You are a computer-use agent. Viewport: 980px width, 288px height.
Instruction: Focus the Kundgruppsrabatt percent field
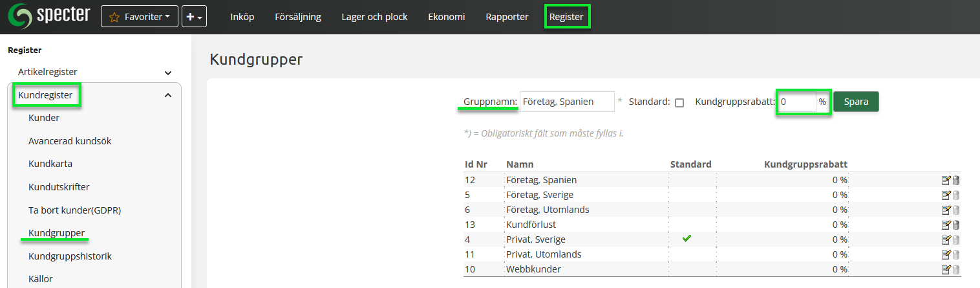pos(797,102)
